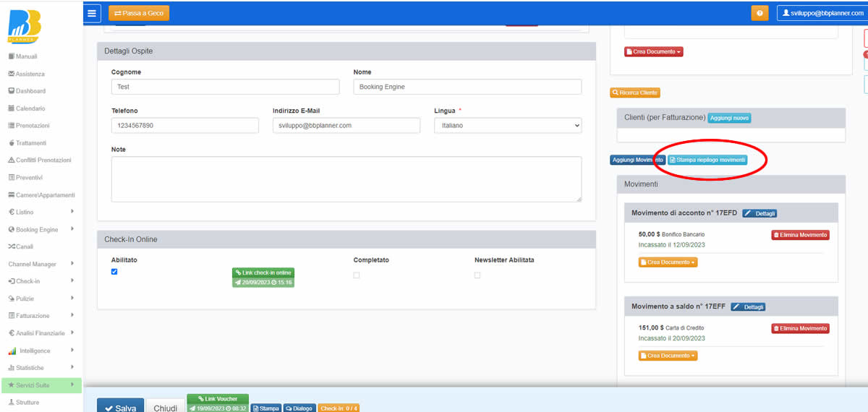The height and width of the screenshot is (412, 868).
Task: Open Dialogo chat button
Action: pyautogui.click(x=299, y=408)
